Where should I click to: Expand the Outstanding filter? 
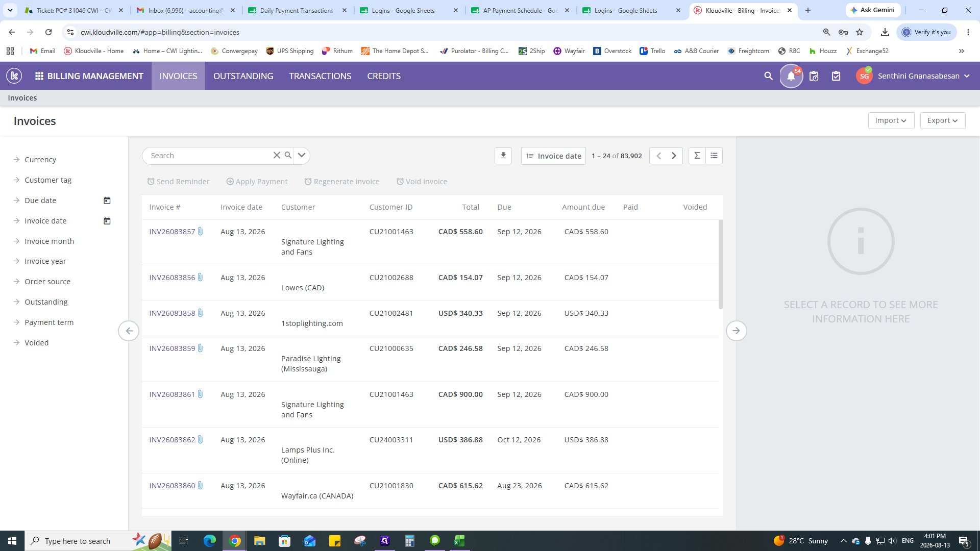[46, 302]
